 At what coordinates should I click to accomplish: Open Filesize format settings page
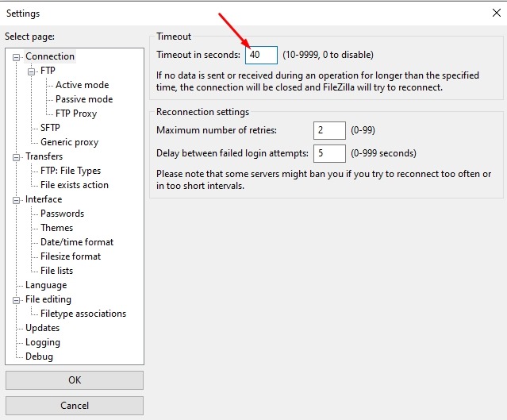point(71,256)
